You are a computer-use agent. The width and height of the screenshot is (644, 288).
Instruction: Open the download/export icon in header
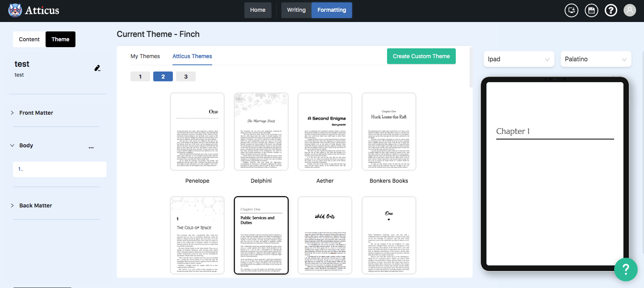point(571,10)
